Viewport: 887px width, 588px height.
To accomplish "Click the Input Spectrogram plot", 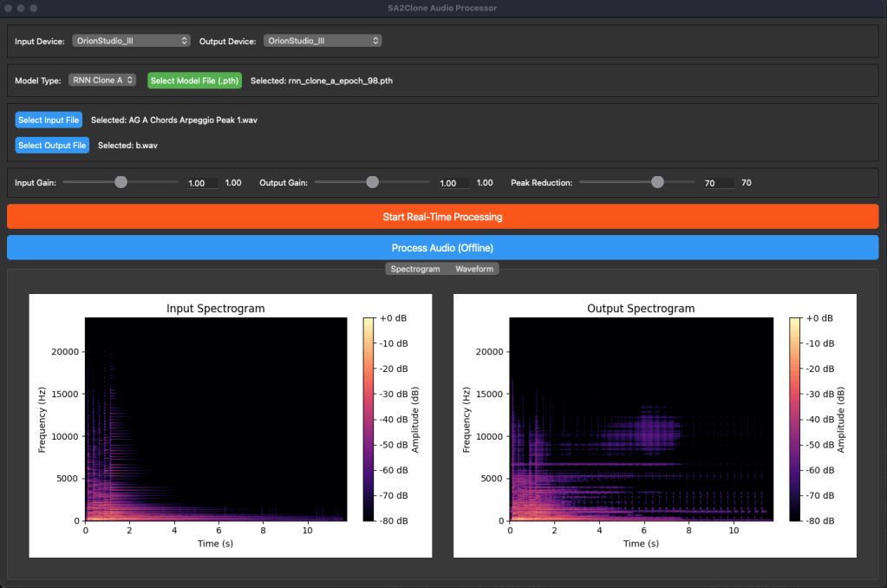I will [x=216, y=419].
